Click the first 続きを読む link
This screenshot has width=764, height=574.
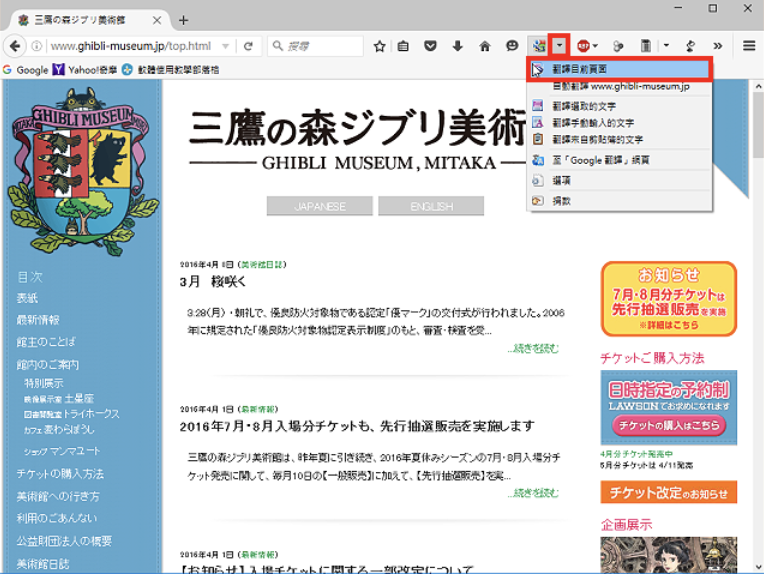point(533,348)
